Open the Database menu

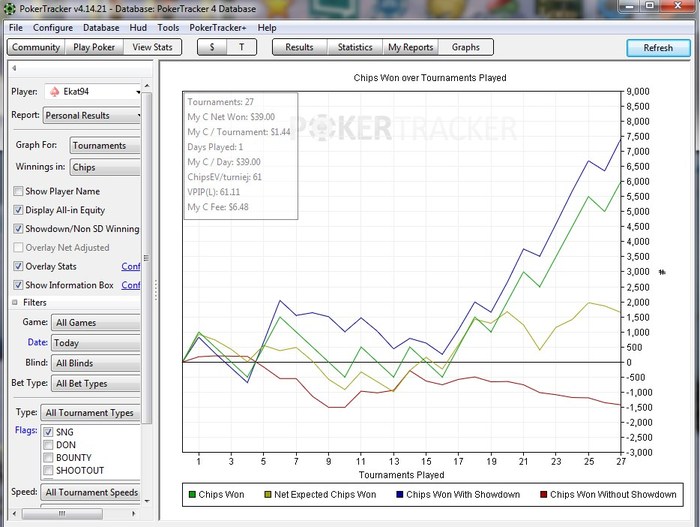point(101,28)
